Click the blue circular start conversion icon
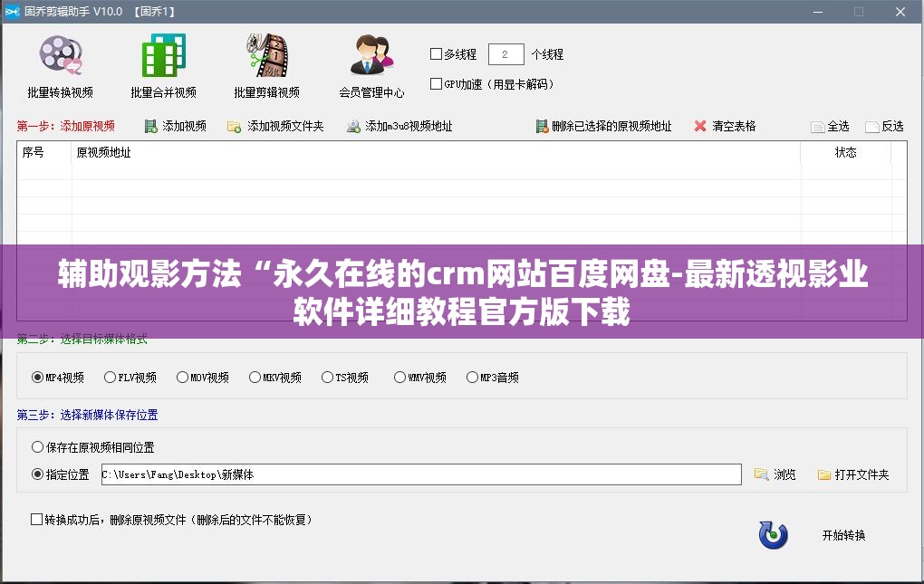Image resolution: width=924 pixels, height=584 pixels. (773, 535)
